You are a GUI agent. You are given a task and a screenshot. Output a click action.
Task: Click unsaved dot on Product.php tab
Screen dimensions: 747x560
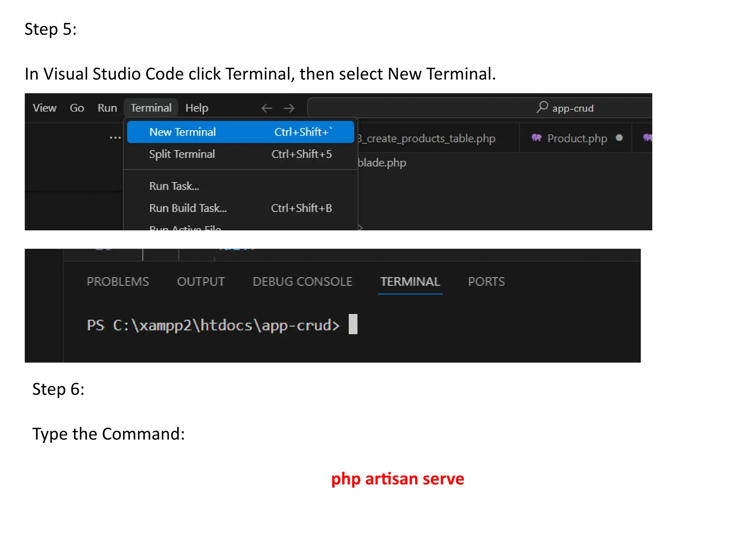coord(619,138)
